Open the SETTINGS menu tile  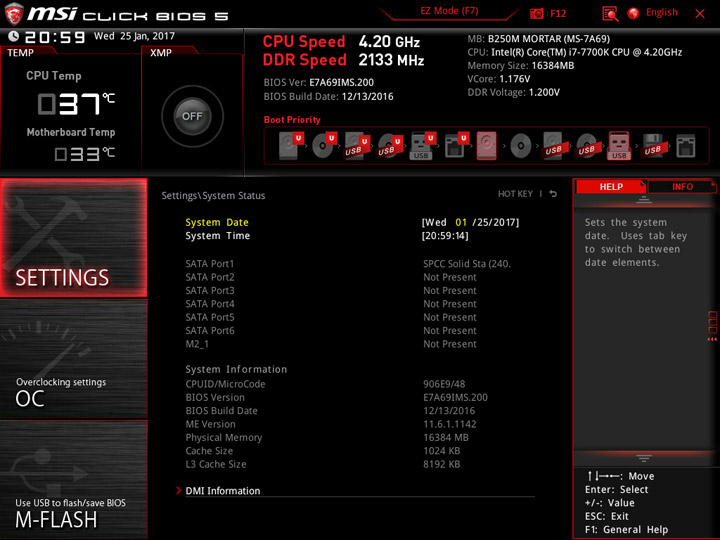click(73, 238)
